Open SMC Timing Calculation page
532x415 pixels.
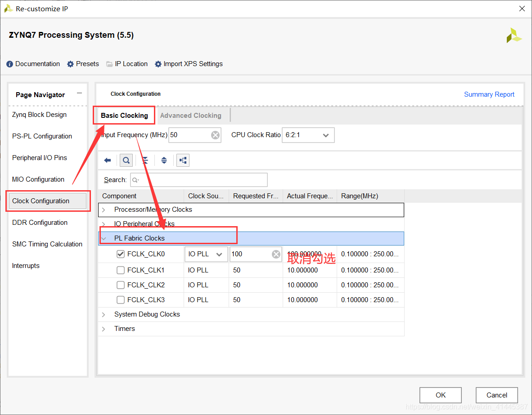point(47,244)
